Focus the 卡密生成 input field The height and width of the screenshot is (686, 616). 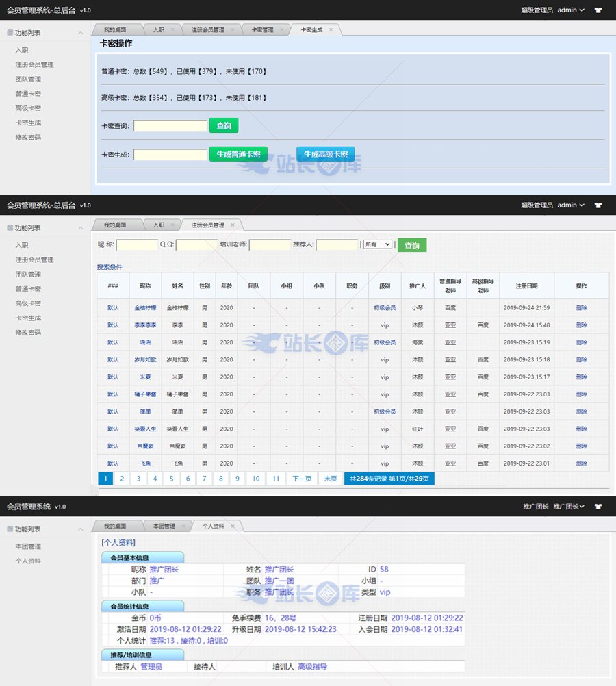[170, 155]
